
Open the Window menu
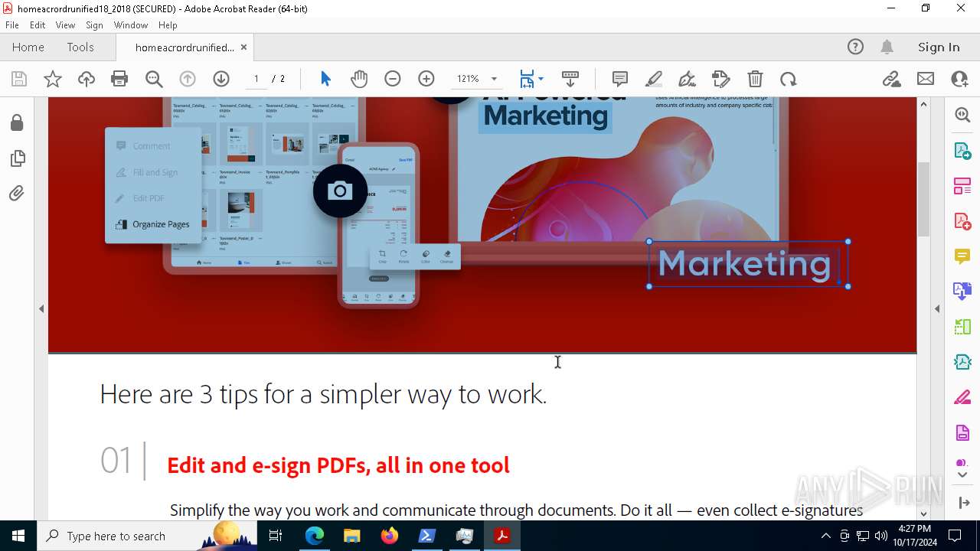131,25
